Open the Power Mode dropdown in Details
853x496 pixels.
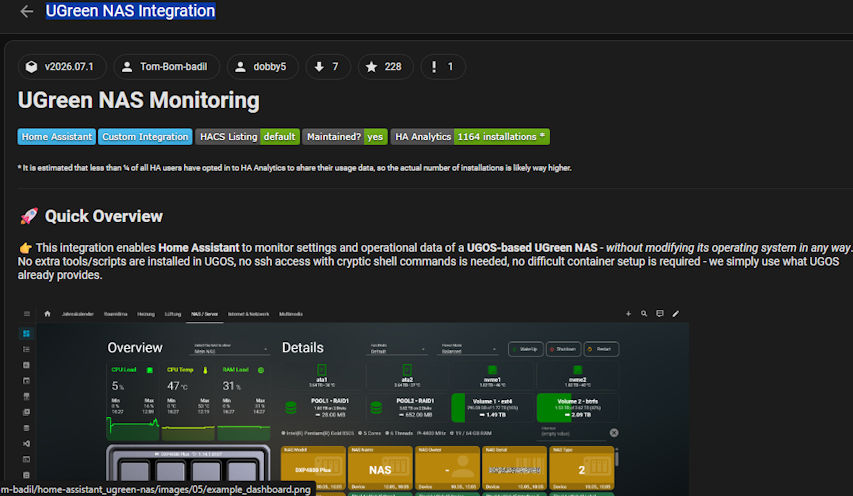469,349
